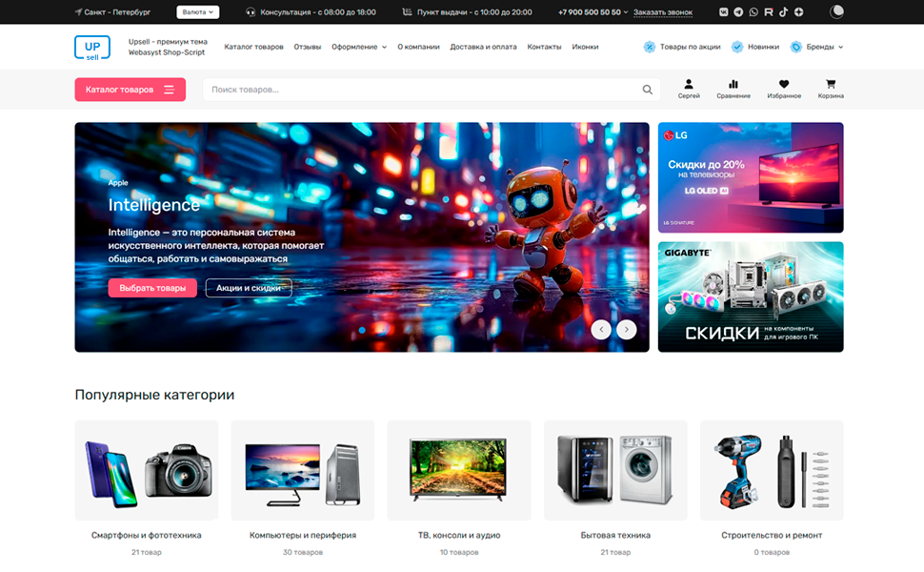The height and width of the screenshot is (572, 924).
Task: Open the Сравнение comparison chart icon
Action: click(x=733, y=84)
